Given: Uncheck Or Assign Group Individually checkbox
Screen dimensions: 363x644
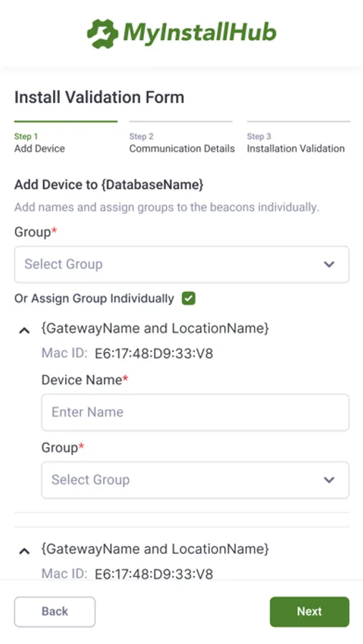Looking at the screenshot, I should (189, 298).
